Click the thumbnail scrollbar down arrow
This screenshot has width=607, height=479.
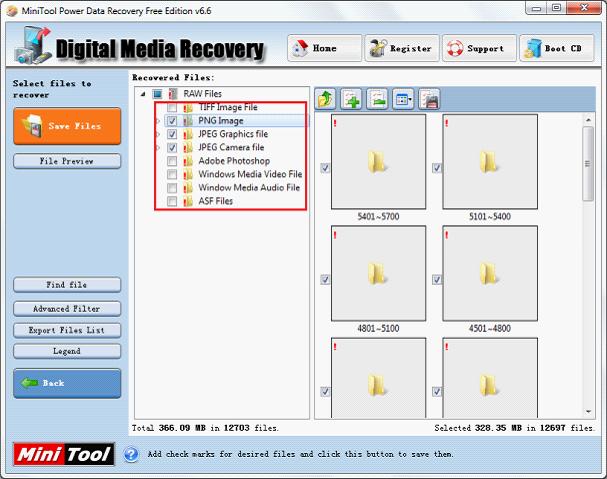[x=588, y=411]
